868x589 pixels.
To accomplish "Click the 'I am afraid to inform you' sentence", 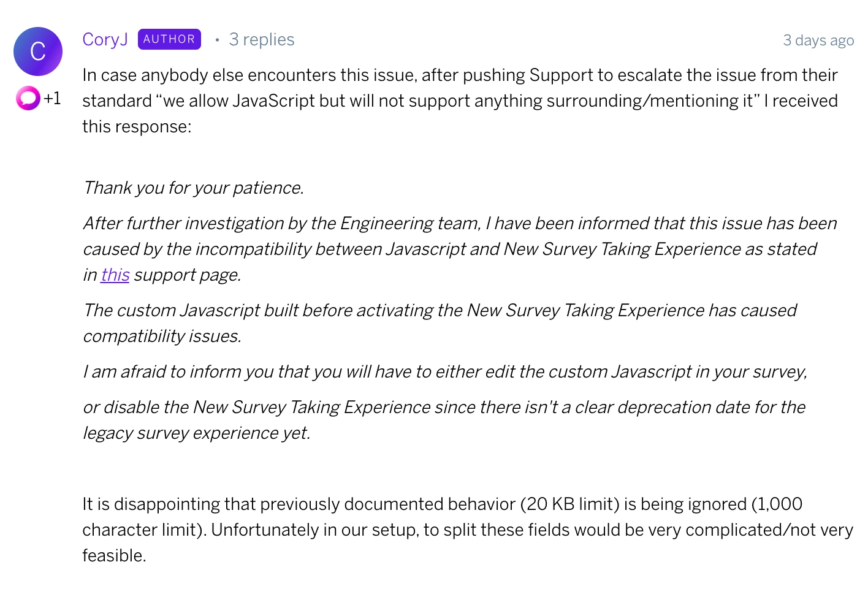I will click(x=445, y=371).
